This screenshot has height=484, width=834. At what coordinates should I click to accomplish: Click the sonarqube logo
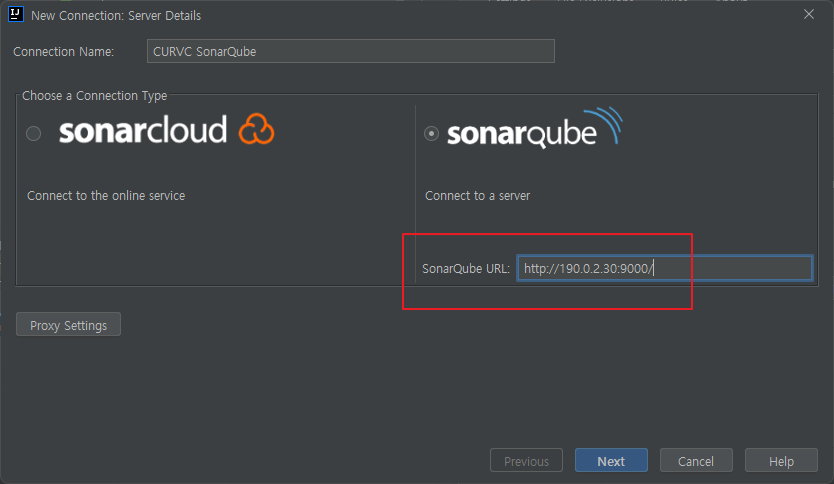pos(535,128)
